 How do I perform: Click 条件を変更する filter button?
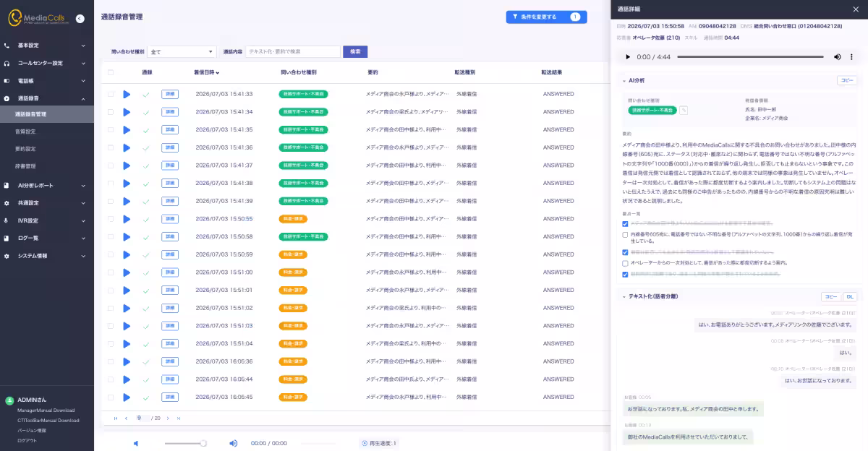pyautogui.click(x=546, y=17)
